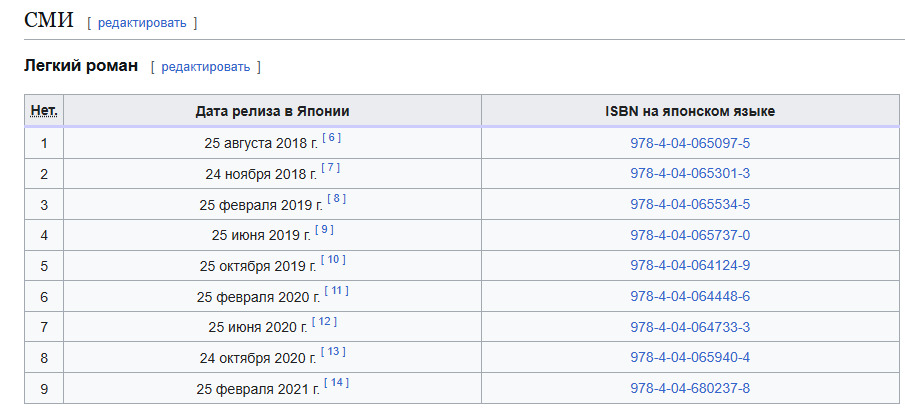The image size is (905, 417).
Task: Open ISBN link 978-4-04-064124-9
Action: point(690,266)
